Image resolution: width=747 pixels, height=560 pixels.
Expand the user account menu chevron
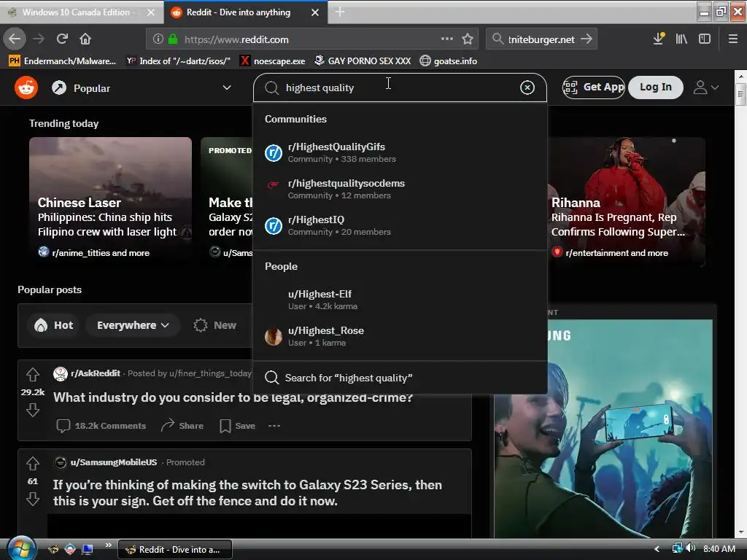click(x=714, y=87)
